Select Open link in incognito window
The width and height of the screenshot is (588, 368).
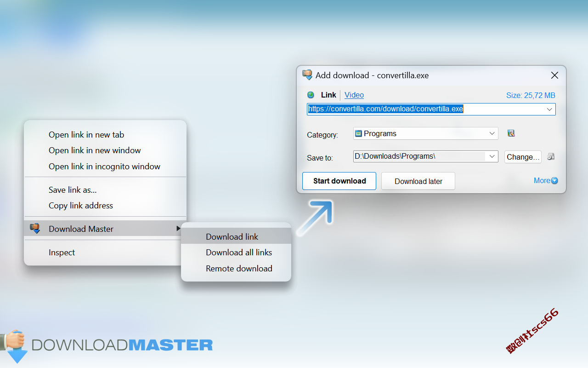[x=105, y=167]
